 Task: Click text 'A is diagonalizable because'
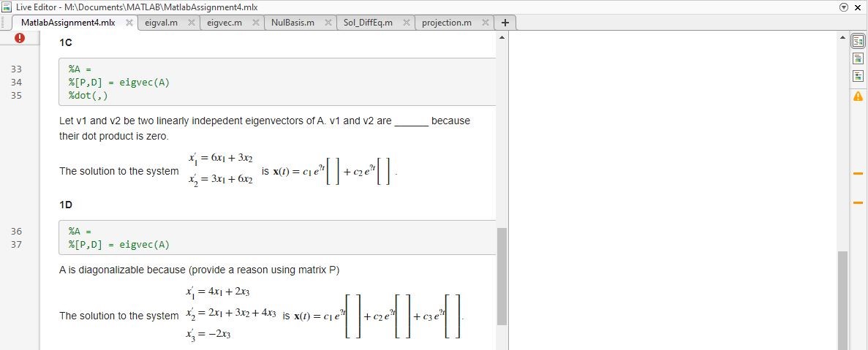(x=122, y=270)
